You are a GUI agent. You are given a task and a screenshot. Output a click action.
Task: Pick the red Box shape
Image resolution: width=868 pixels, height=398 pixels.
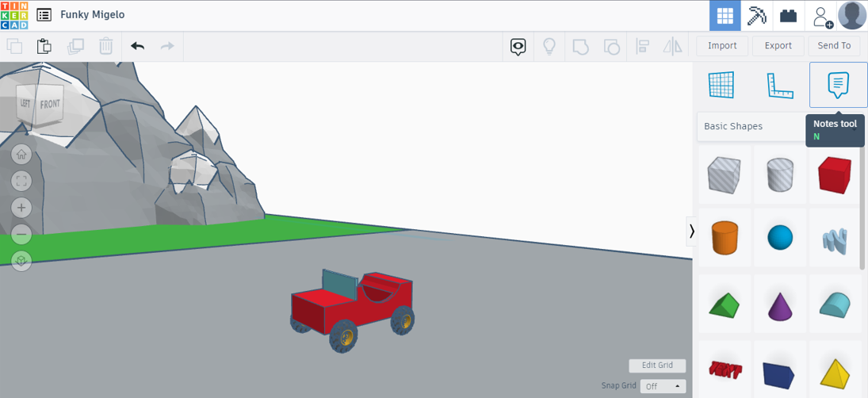[834, 174]
